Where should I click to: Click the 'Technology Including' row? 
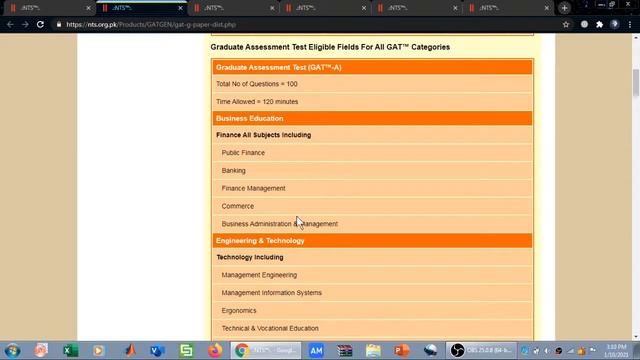[x=372, y=258]
